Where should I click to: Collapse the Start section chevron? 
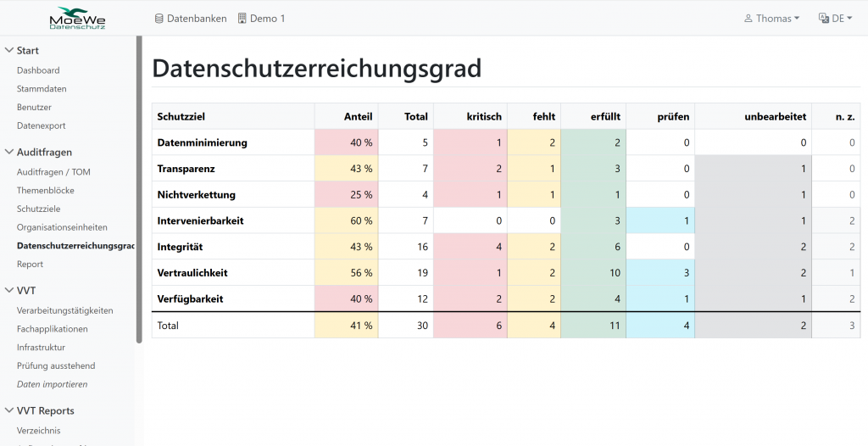[x=8, y=51]
